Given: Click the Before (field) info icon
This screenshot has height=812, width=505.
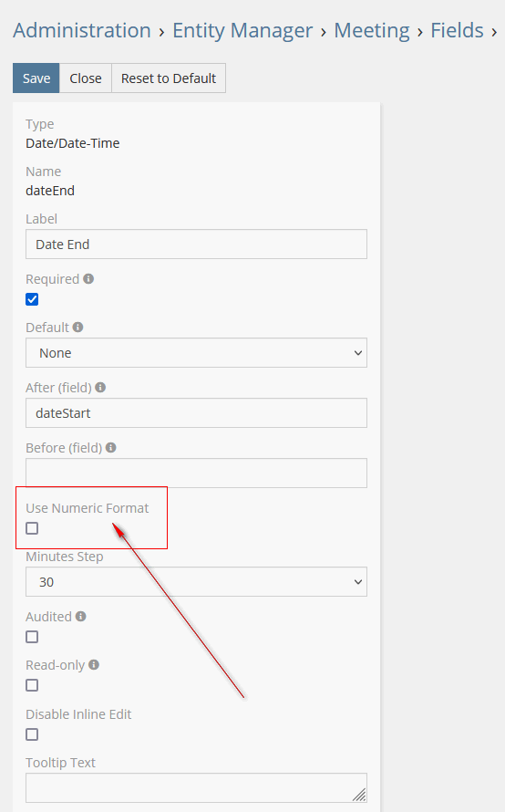Looking at the screenshot, I should pos(110,447).
